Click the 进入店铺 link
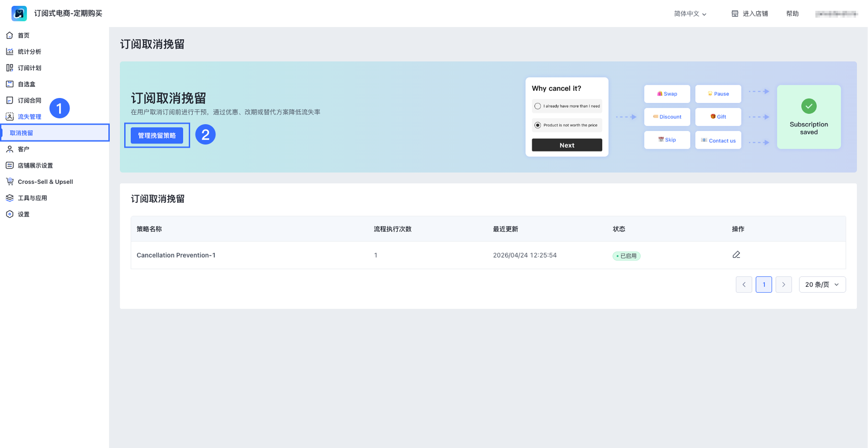 (750, 14)
